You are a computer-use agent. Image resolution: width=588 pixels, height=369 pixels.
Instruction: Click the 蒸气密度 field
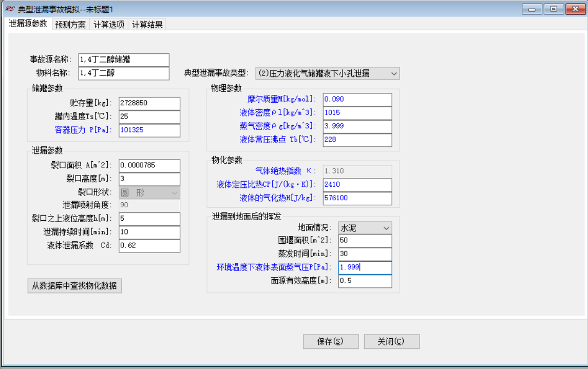(357, 126)
